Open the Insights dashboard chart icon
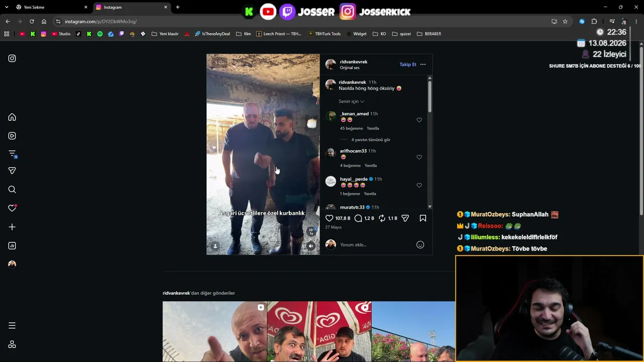644x362 pixels. [x=12, y=246]
